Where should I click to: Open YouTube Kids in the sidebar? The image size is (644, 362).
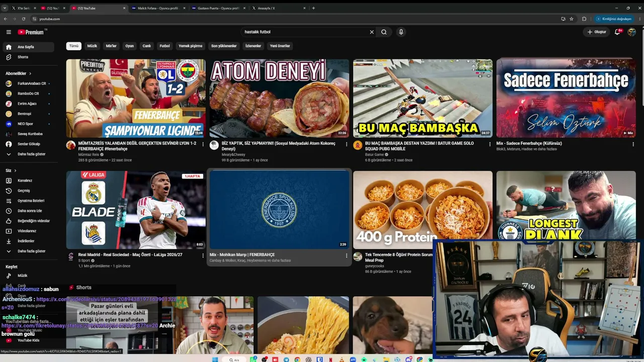pyautogui.click(x=28, y=340)
